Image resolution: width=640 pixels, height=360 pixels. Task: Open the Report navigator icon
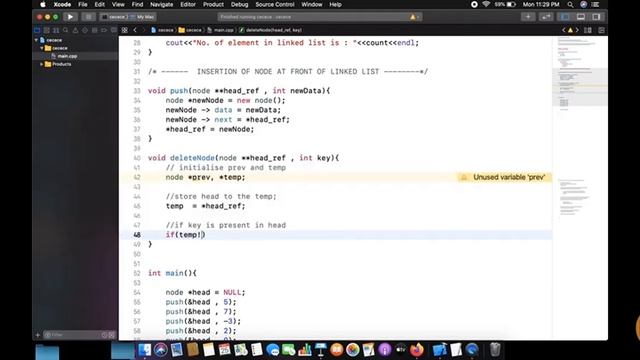click(x=113, y=30)
